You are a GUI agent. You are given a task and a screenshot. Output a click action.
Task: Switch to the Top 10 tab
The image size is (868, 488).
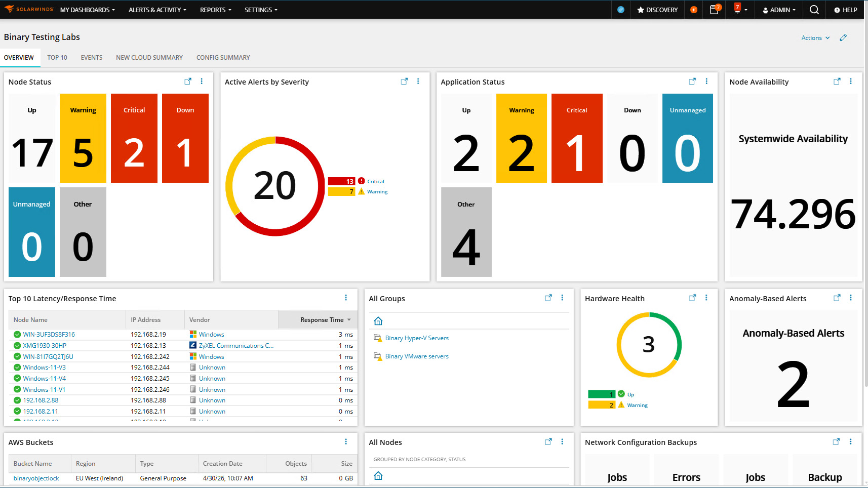57,58
